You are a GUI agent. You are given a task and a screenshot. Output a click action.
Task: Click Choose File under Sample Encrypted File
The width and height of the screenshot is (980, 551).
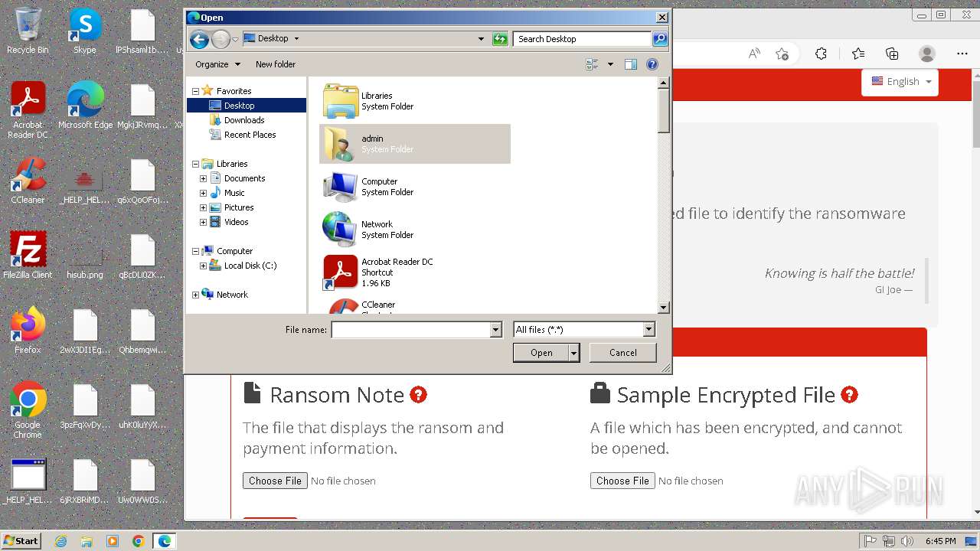tap(622, 481)
